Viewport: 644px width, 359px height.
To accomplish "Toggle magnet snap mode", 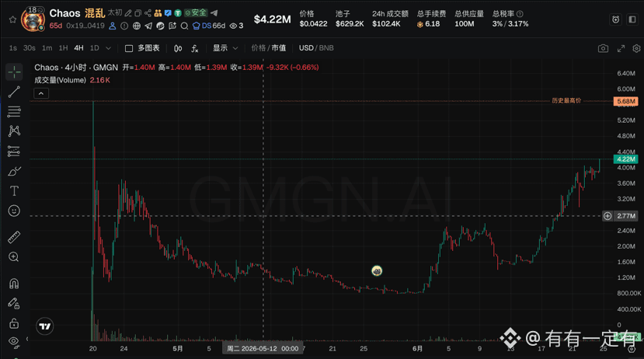I will point(15,284).
